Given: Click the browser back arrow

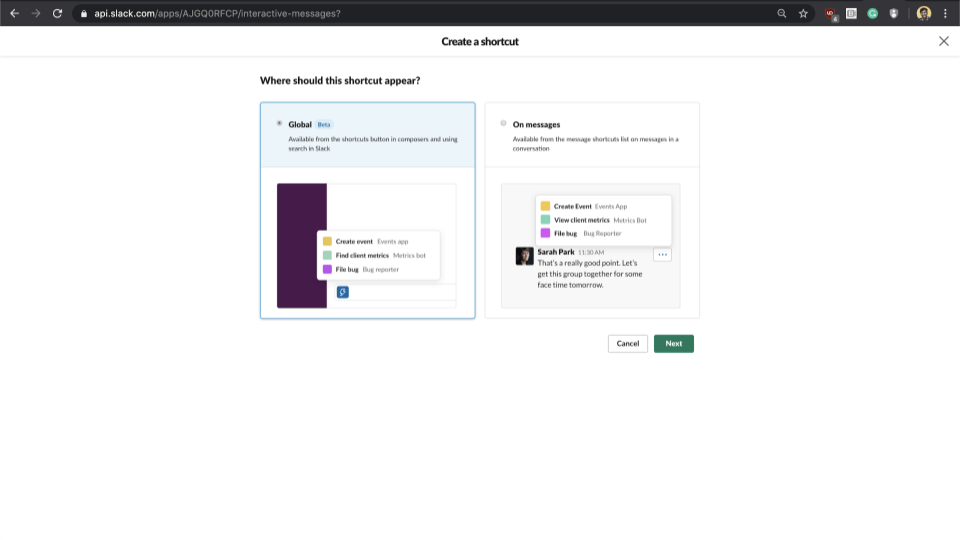Looking at the screenshot, I should [14, 13].
